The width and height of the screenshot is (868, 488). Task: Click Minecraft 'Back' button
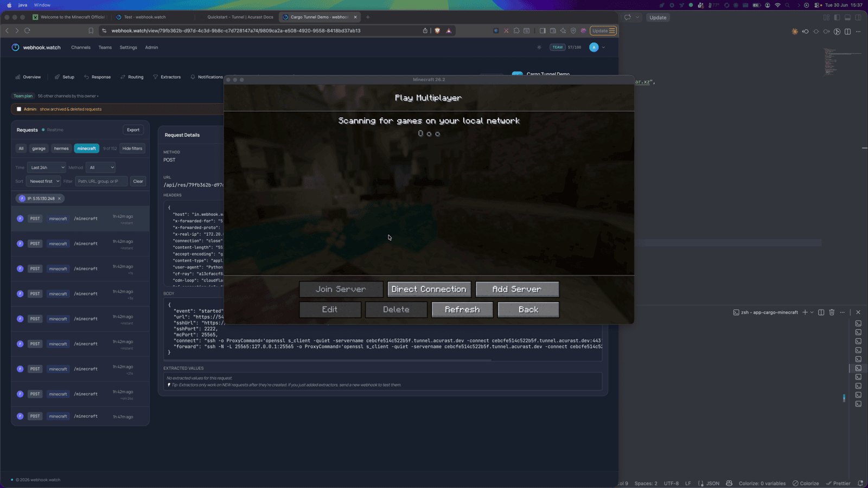(528, 310)
